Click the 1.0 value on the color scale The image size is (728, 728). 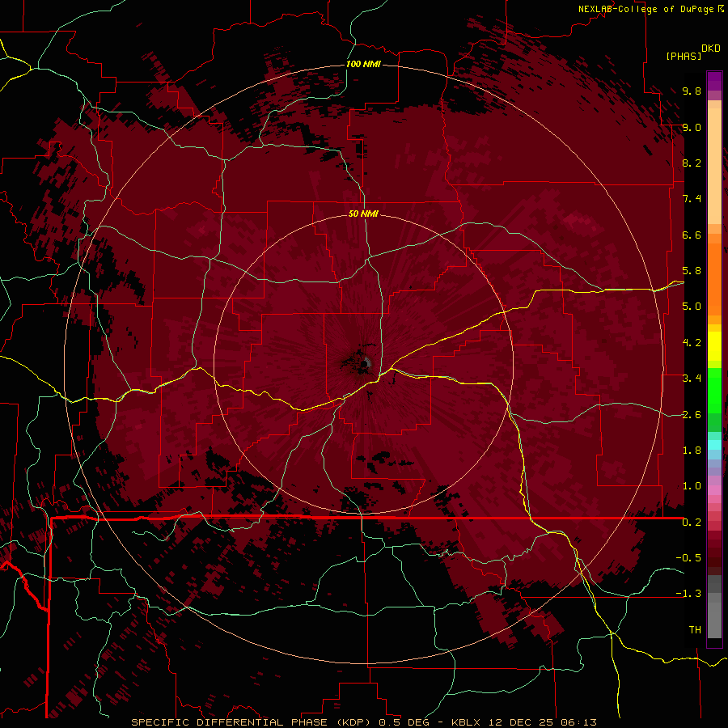click(x=692, y=486)
